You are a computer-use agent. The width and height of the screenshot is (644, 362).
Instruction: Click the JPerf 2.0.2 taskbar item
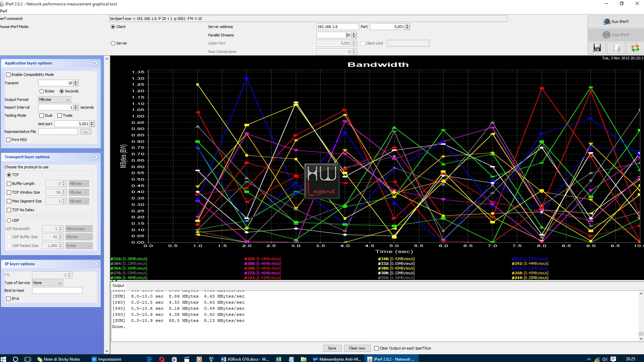click(x=391, y=359)
